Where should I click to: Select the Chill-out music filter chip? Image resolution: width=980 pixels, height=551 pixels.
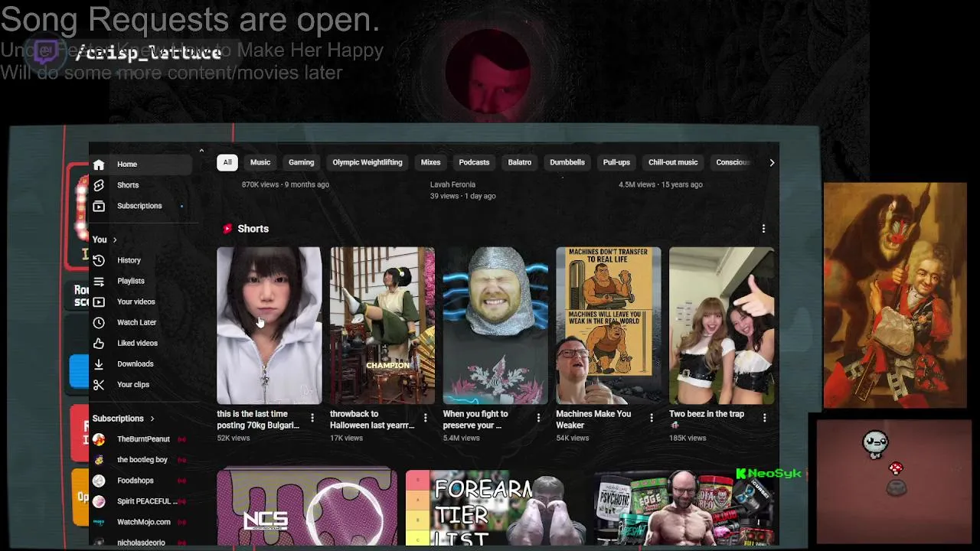click(x=673, y=162)
